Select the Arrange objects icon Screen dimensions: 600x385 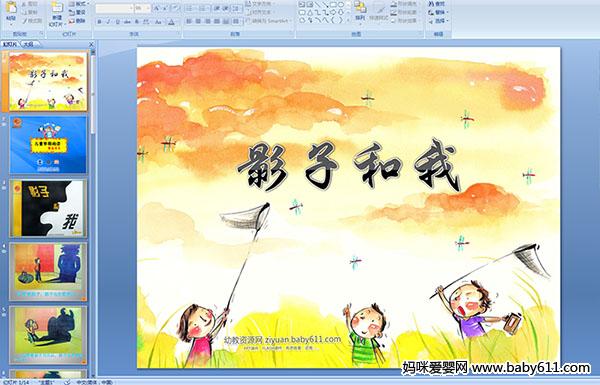pos(360,11)
